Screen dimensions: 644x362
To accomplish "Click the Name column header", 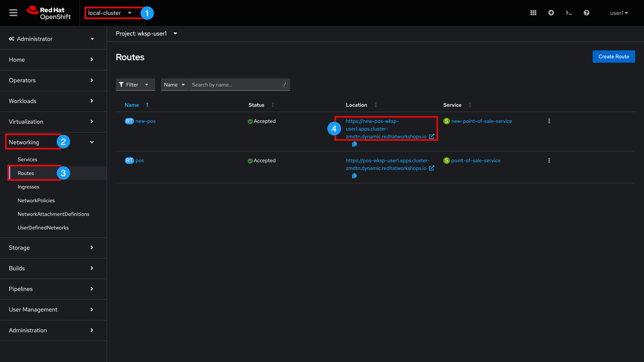I will (x=132, y=105).
